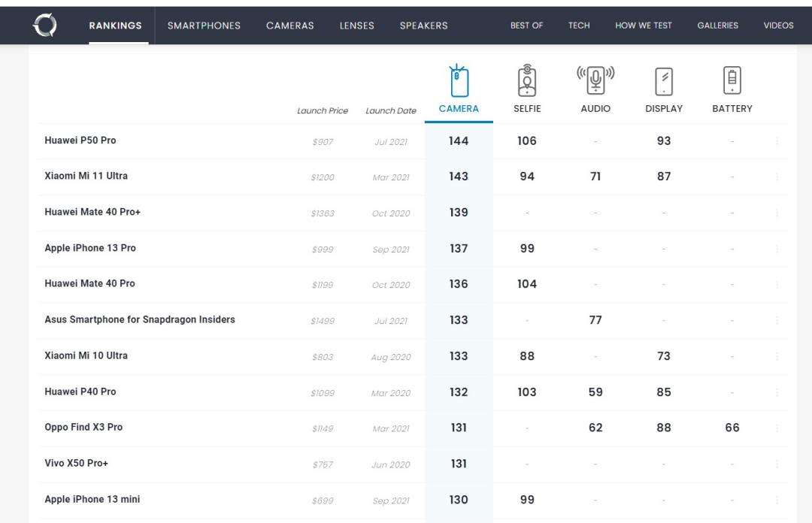The width and height of the screenshot is (812, 523).
Task: Open Asus Smartphone for Snapdragon Insiders
Action: coord(140,319)
